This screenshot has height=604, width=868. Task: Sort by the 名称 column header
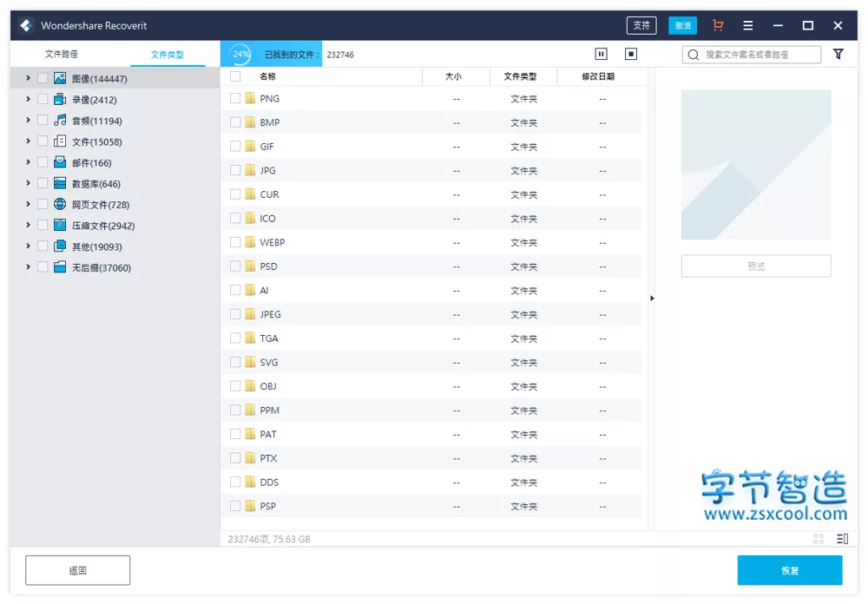click(267, 76)
